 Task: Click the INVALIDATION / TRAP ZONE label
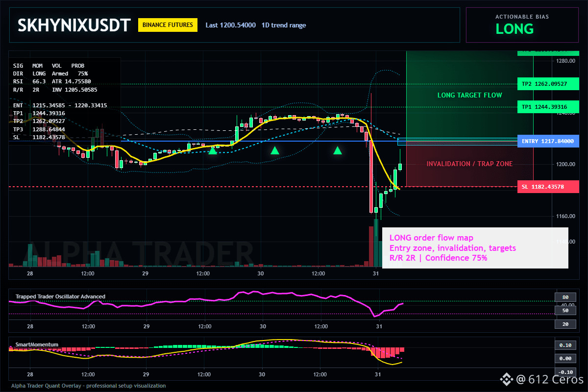[x=469, y=164]
